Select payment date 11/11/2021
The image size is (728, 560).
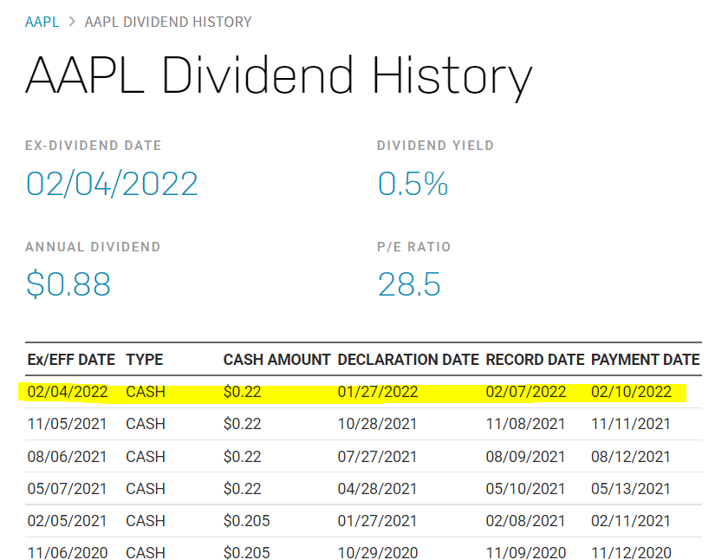coord(631,424)
